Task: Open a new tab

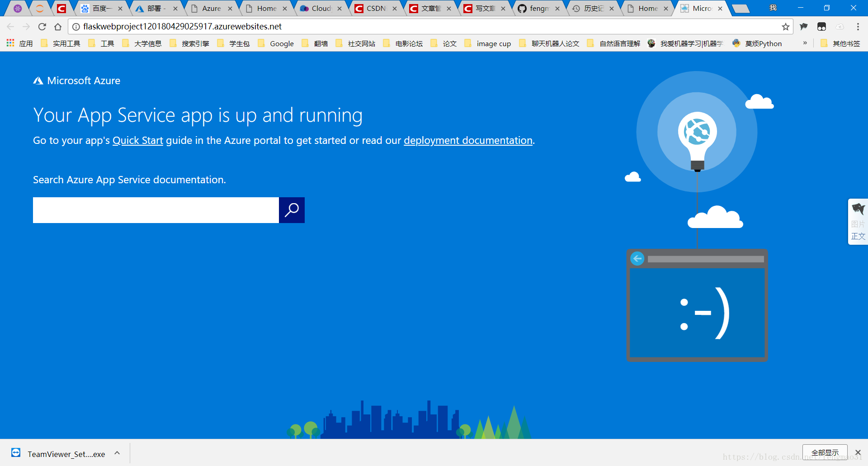Action: (x=741, y=9)
